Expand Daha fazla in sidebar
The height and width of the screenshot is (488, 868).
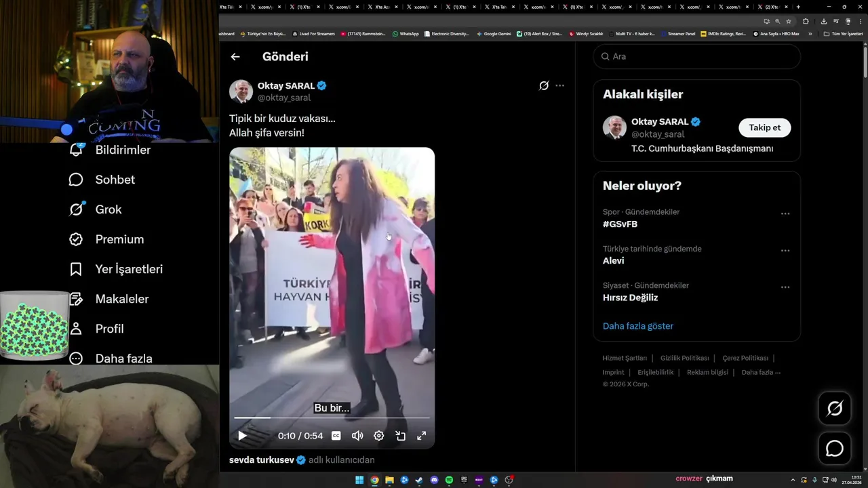[x=111, y=358]
